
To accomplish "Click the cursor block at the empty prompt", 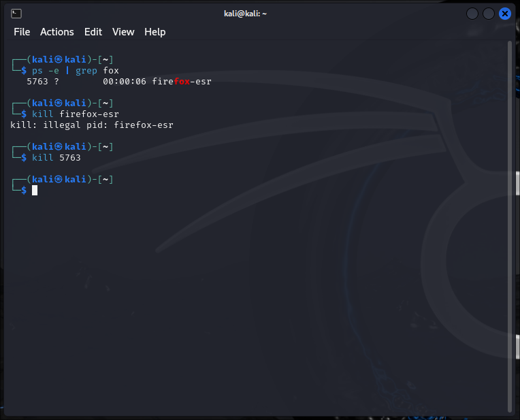I will tap(35, 191).
